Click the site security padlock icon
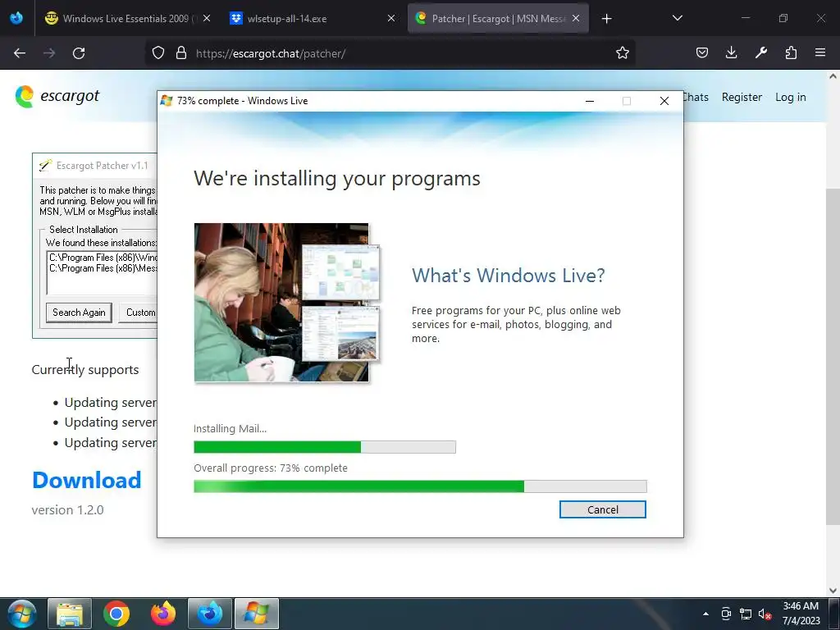The height and width of the screenshot is (630, 840). tap(181, 53)
